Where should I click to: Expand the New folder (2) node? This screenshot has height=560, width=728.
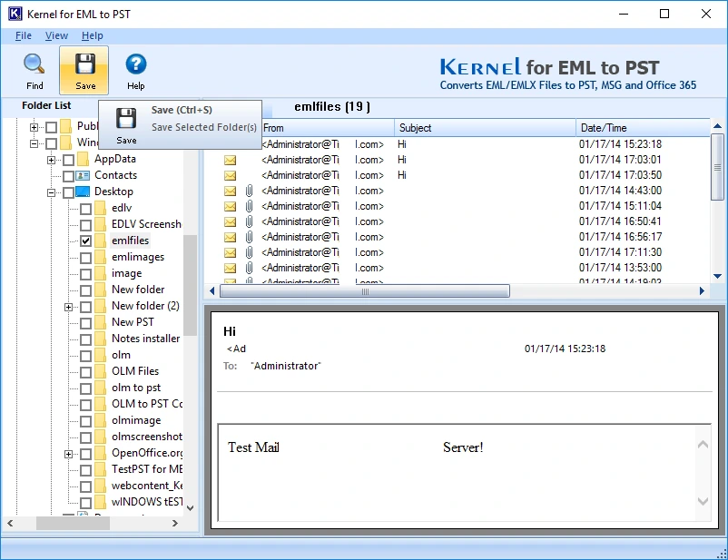click(x=68, y=307)
